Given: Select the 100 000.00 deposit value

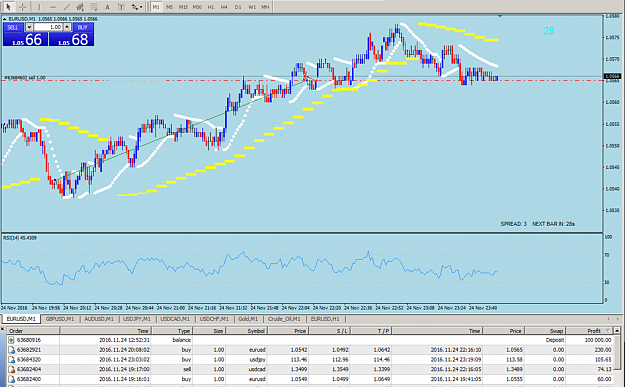Looking at the screenshot, I should [x=598, y=340].
